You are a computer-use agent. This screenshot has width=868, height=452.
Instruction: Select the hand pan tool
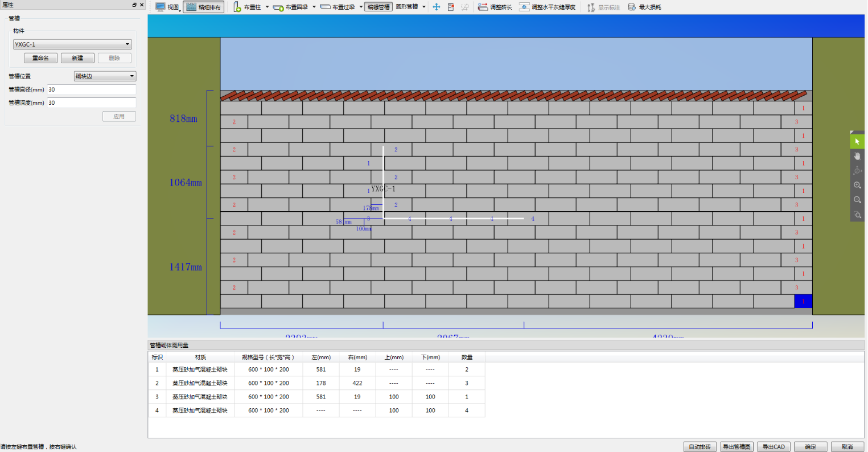857,156
